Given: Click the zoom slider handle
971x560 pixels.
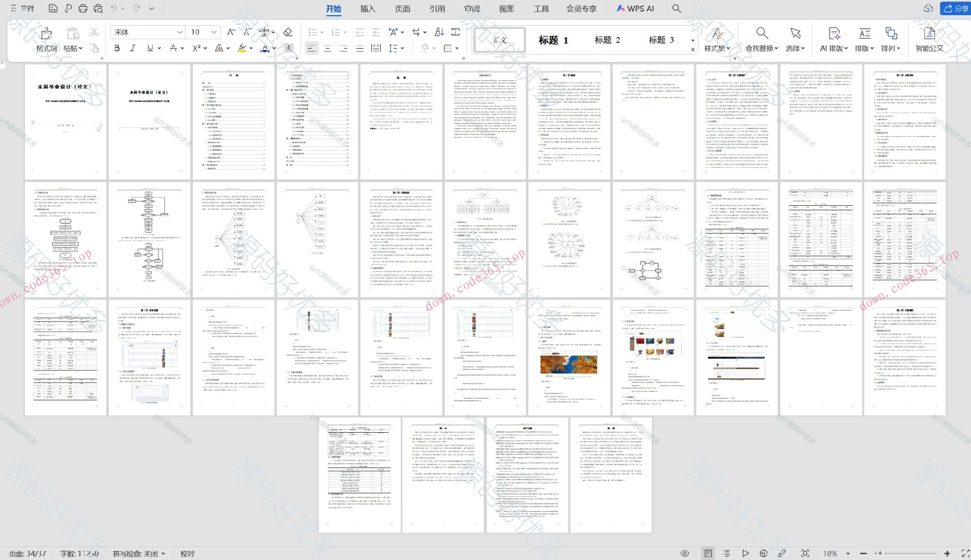Looking at the screenshot, I should click(x=880, y=553).
